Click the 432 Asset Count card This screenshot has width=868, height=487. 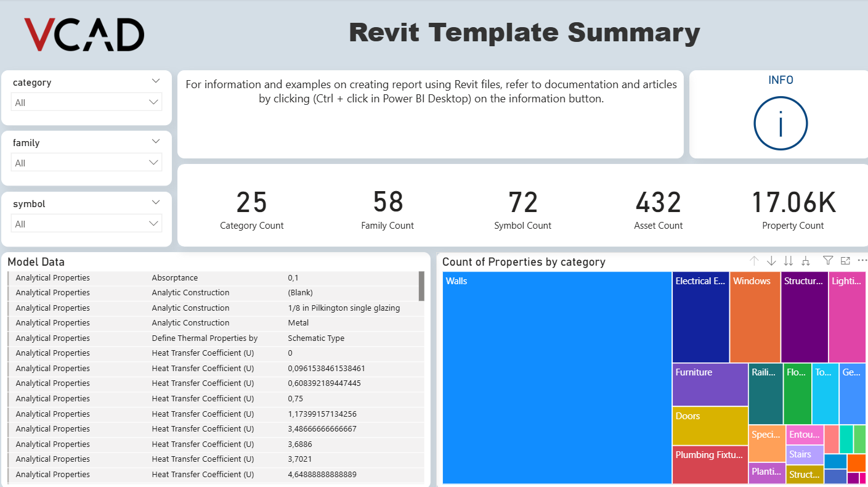point(658,210)
